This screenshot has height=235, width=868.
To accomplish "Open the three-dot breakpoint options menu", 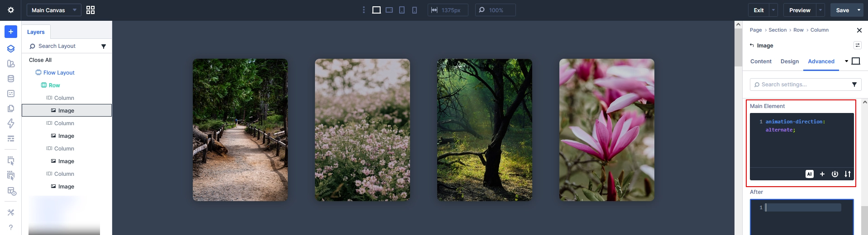I will pyautogui.click(x=363, y=10).
